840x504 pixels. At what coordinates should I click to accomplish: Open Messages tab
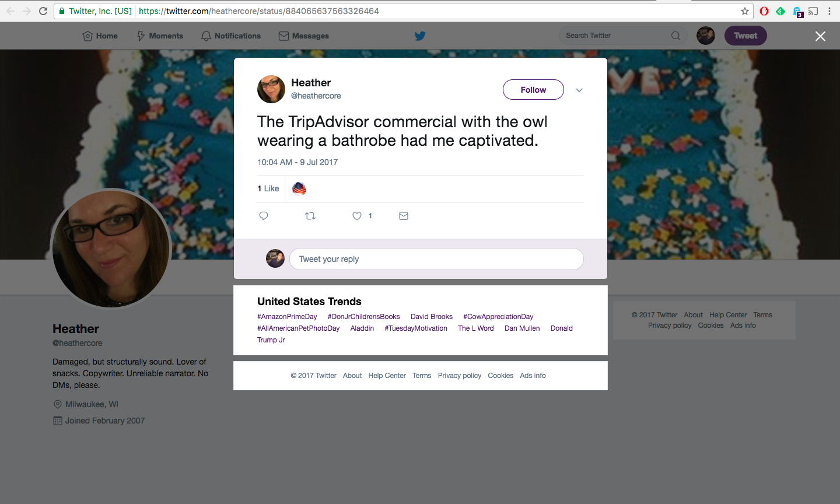tap(304, 36)
